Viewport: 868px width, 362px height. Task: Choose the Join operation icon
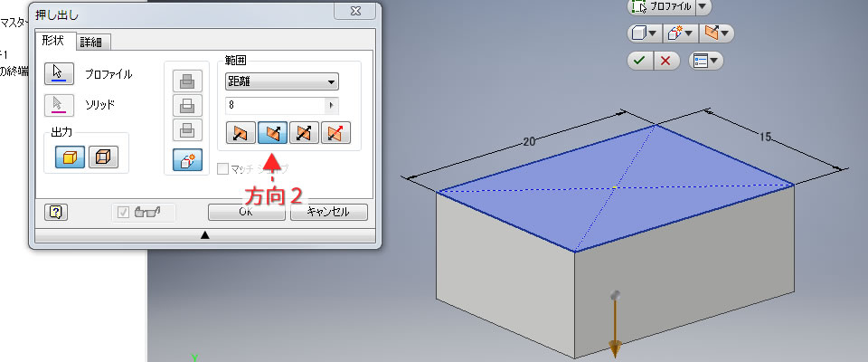pos(187,81)
